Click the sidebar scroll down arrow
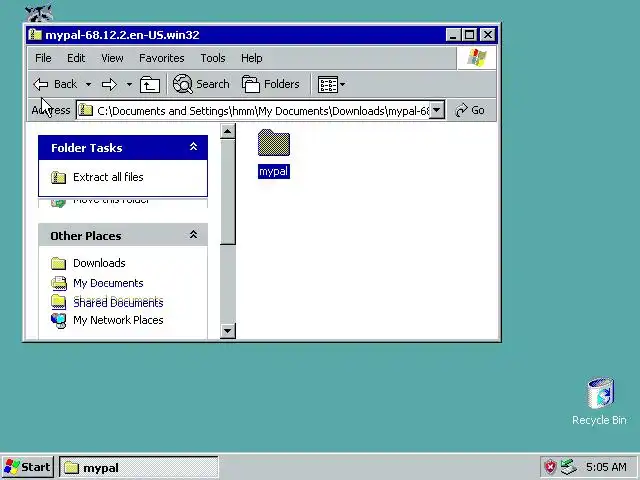 (x=227, y=330)
